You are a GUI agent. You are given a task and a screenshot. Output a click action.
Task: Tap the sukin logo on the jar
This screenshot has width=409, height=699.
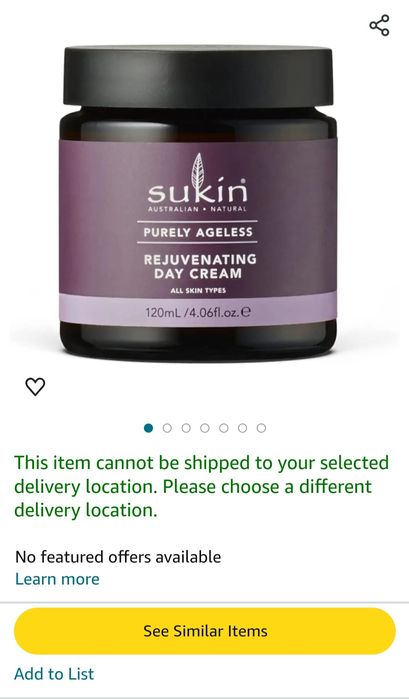pos(197,191)
